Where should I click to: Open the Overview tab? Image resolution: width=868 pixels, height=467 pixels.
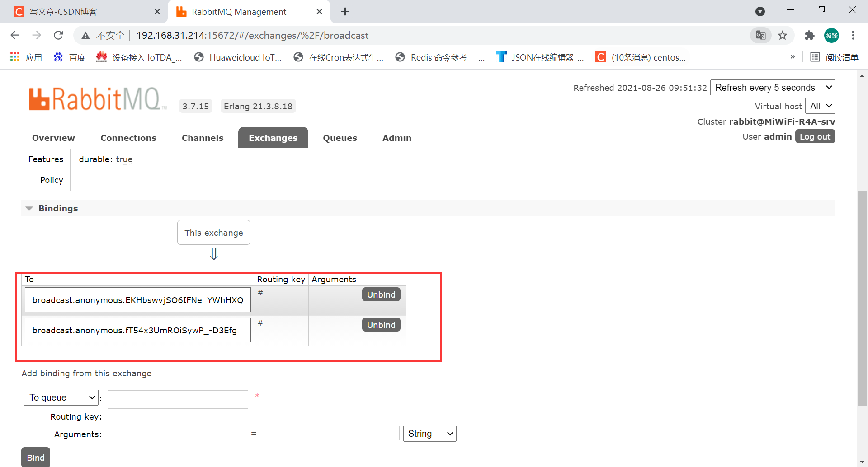tap(53, 138)
